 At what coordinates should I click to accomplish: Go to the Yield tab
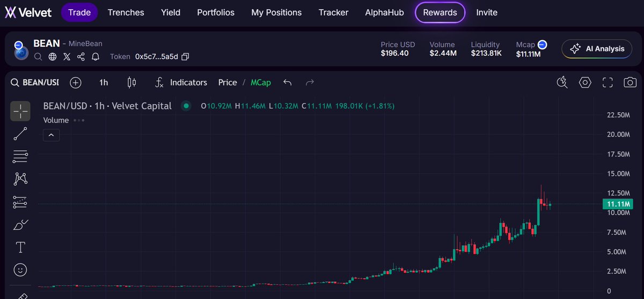pos(171,12)
